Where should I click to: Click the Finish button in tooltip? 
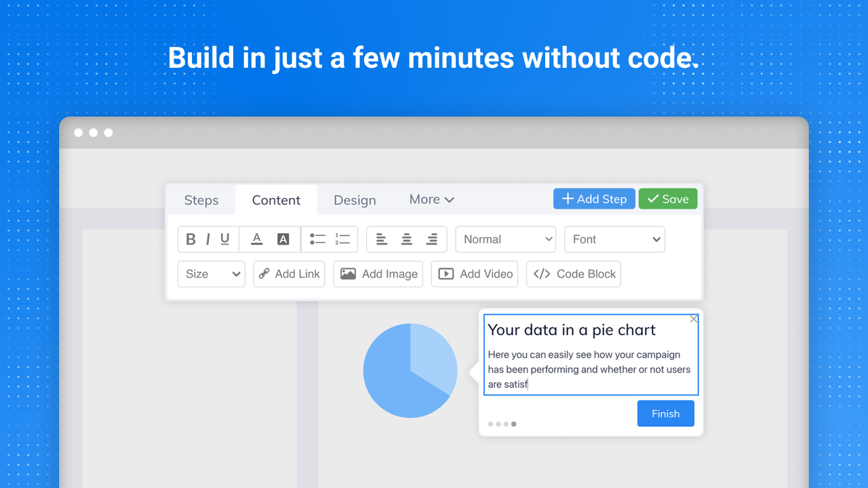[665, 413]
